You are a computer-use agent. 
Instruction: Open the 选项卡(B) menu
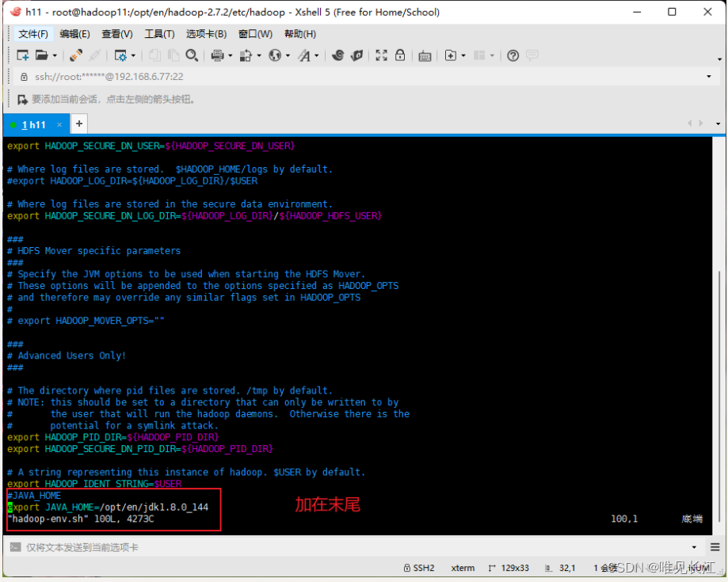click(x=206, y=34)
